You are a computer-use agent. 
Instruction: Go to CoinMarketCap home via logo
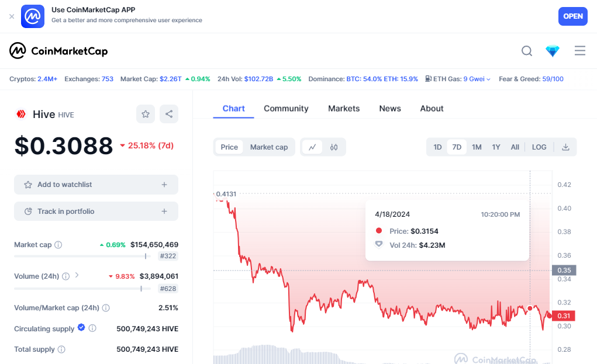58,51
